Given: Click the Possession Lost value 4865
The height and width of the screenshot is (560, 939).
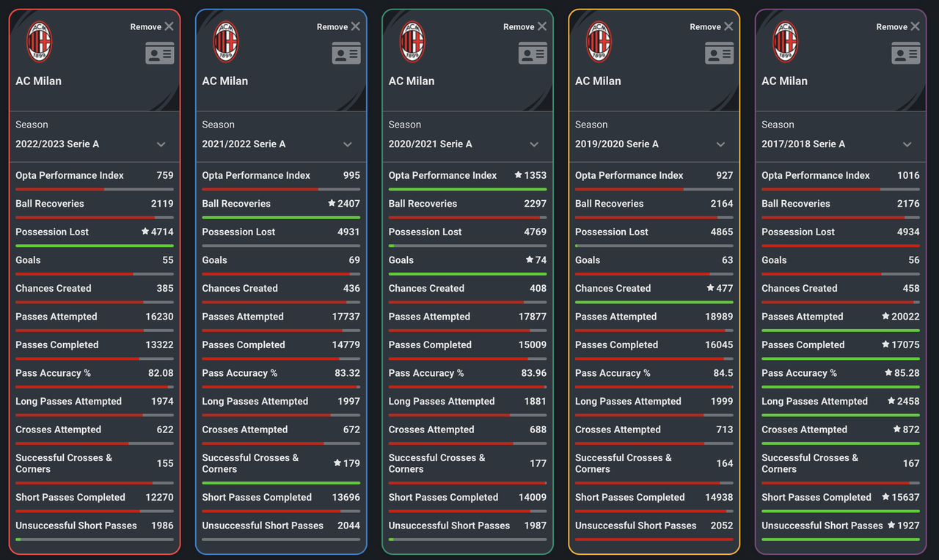Looking at the screenshot, I should (721, 232).
